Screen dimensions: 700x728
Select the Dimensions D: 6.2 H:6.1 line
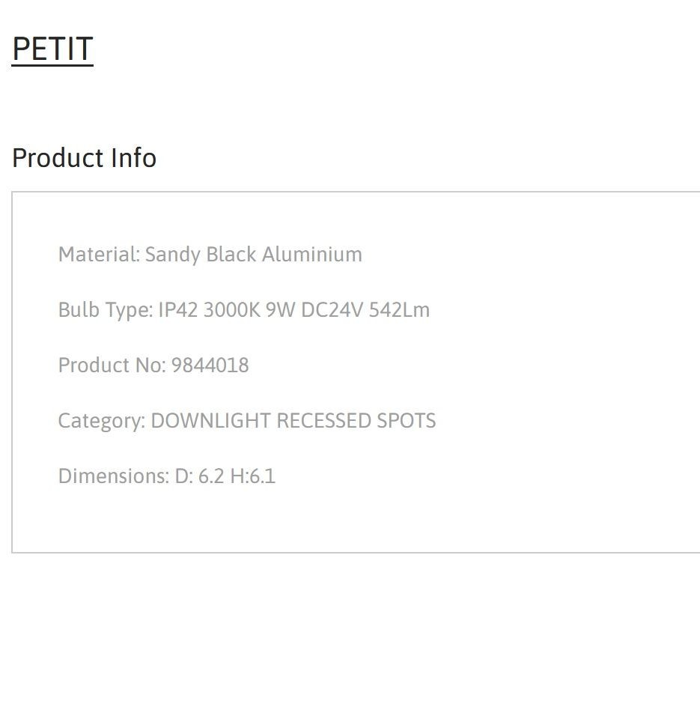click(x=167, y=476)
